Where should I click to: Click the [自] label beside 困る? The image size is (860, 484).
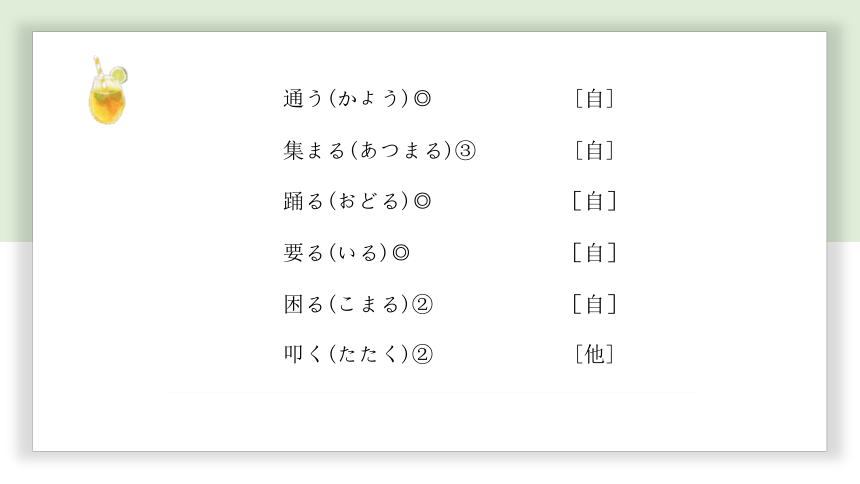coord(595,304)
